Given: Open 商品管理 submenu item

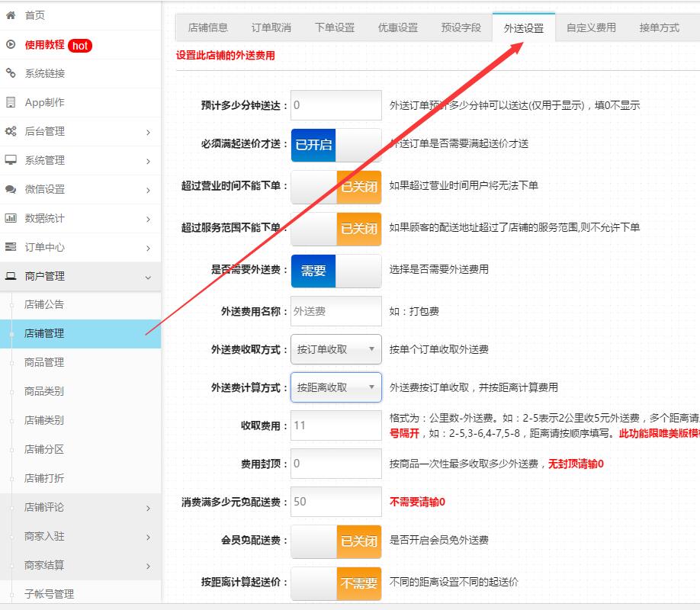Looking at the screenshot, I should click(80, 362).
